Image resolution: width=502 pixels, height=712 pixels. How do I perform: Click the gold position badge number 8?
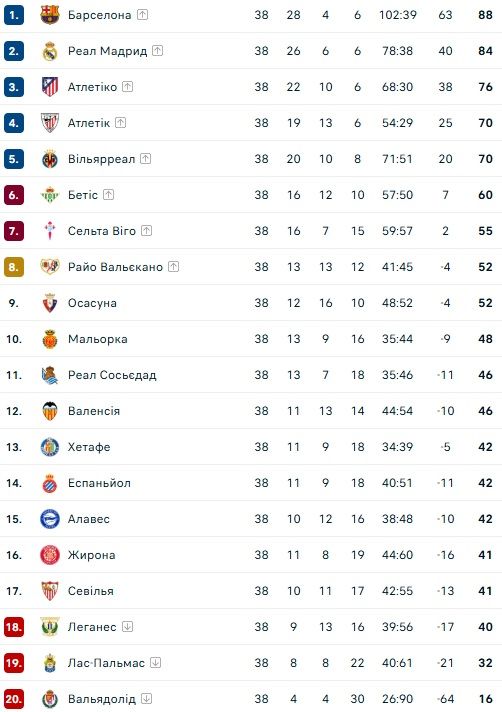(14, 267)
